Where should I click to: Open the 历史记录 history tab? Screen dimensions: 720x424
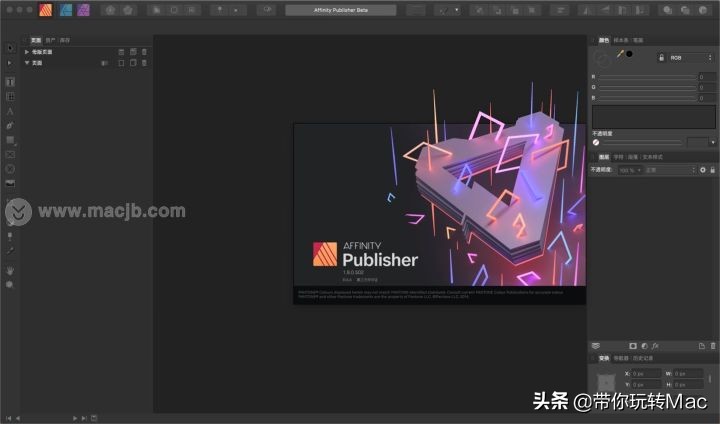coord(643,358)
